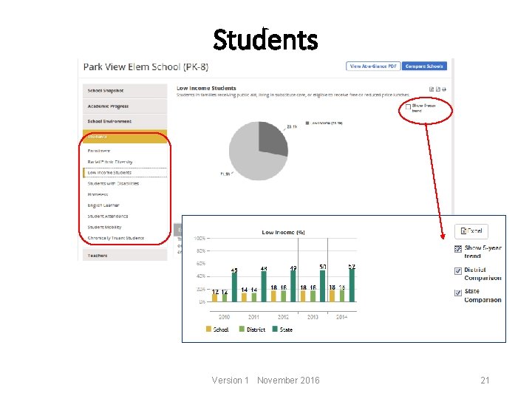This screenshot has height=399, width=532.
Task: Open the Academic Progress section
Action: 125,106
